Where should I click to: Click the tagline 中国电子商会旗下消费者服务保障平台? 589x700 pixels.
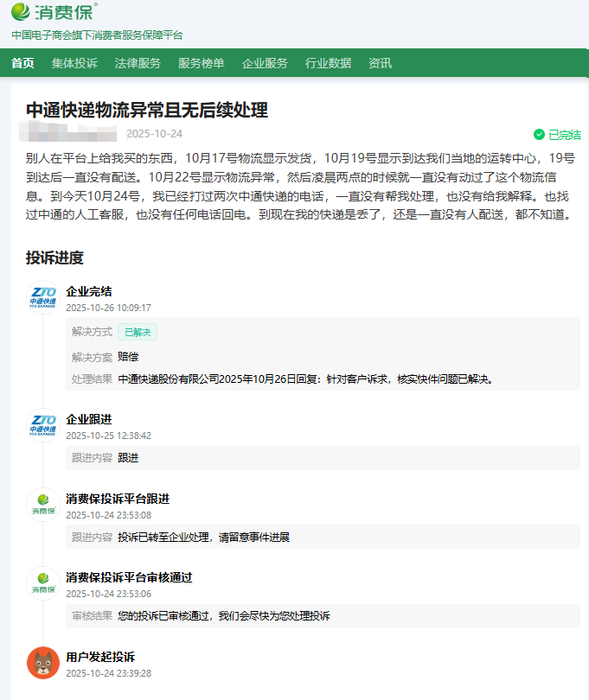coord(97,35)
